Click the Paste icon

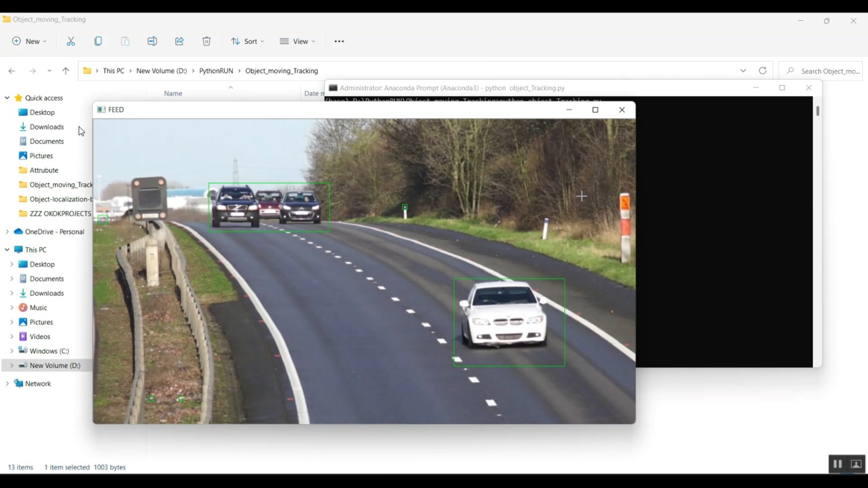125,41
